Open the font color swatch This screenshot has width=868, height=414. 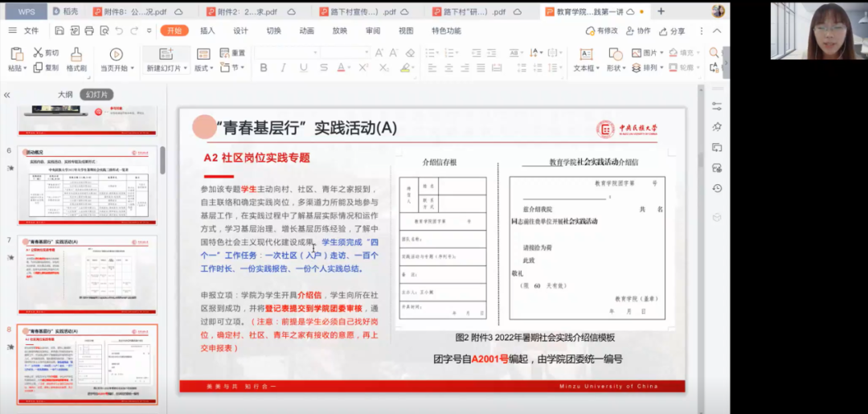342,68
